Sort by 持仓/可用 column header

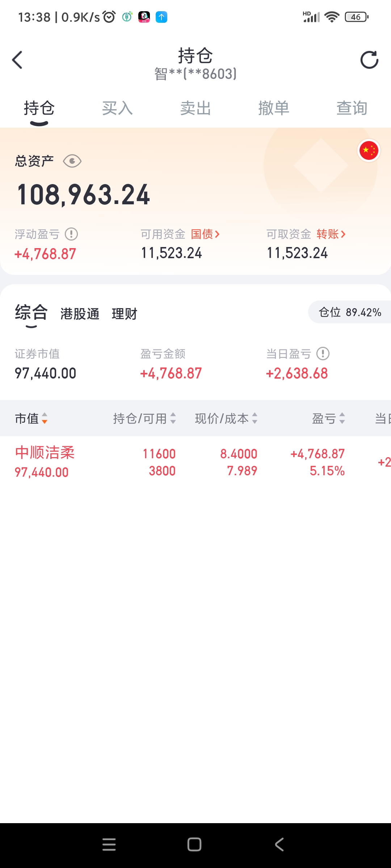[x=144, y=418]
